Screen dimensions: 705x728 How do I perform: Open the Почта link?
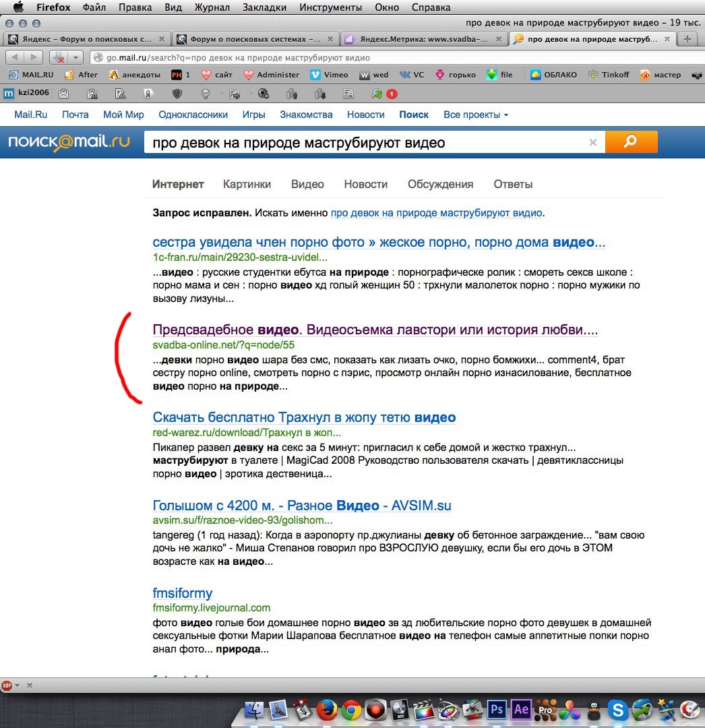(75, 115)
